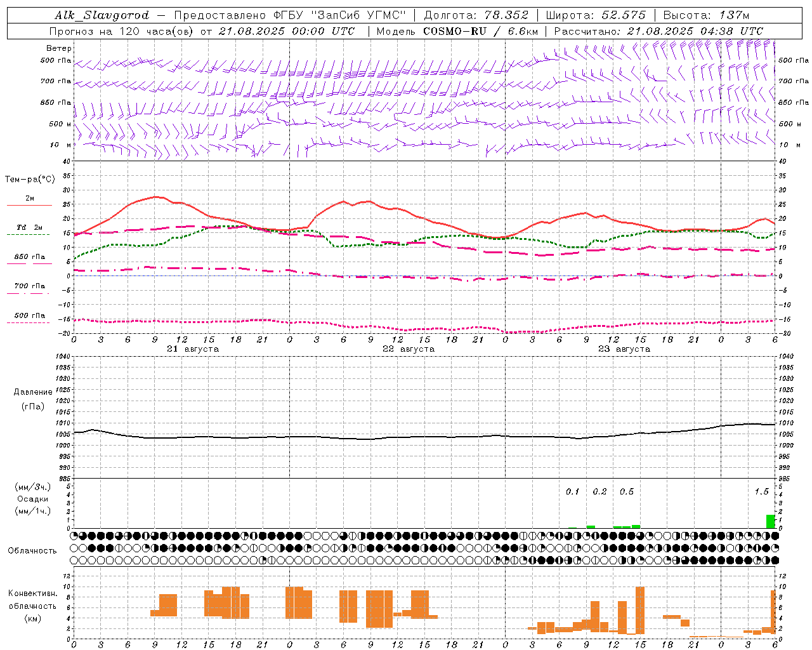Click the 0.2 precipitation amount value
812x650 pixels.
pyautogui.click(x=599, y=491)
